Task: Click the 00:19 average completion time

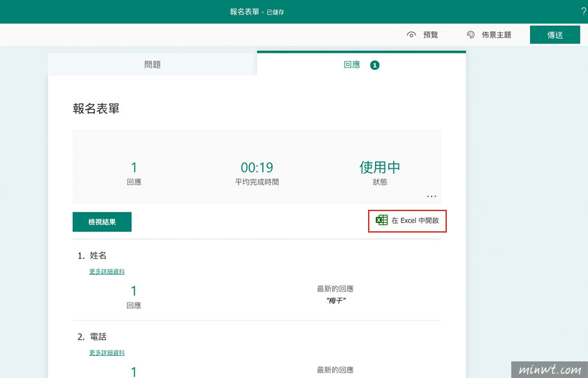Action: pyautogui.click(x=257, y=168)
